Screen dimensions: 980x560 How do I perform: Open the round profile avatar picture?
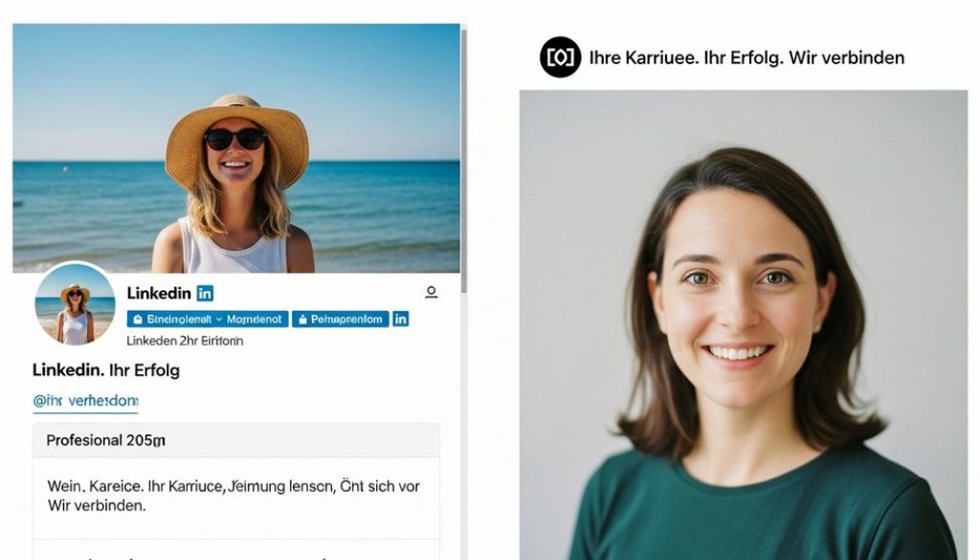tap(75, 304)
